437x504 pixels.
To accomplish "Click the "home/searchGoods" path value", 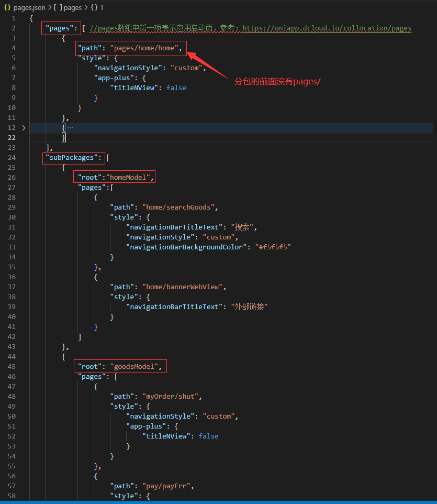I will 178,207.
